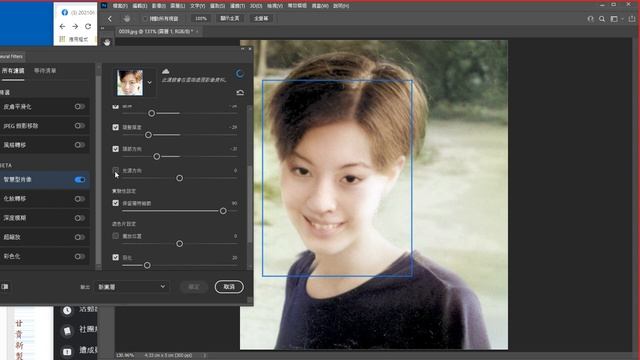Open the 視窗(W) Window menu
The image size is (640, 360).
click(x=320, y=6)
